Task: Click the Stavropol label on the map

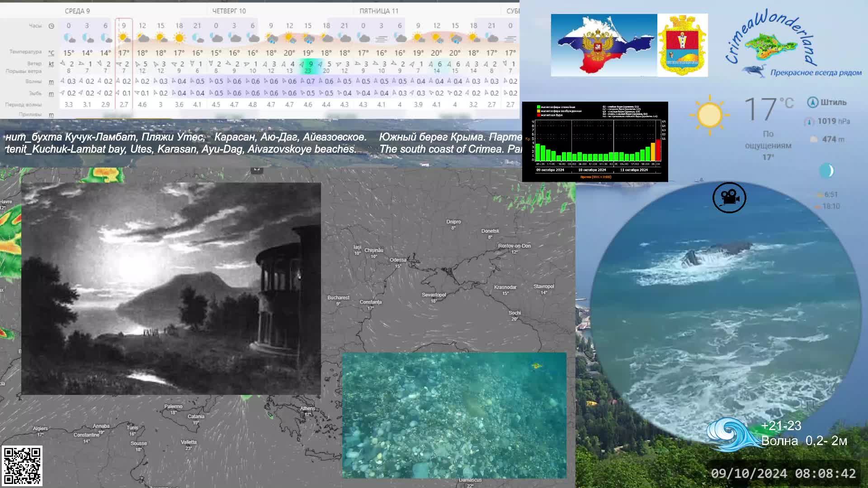Action: [543, 286]
